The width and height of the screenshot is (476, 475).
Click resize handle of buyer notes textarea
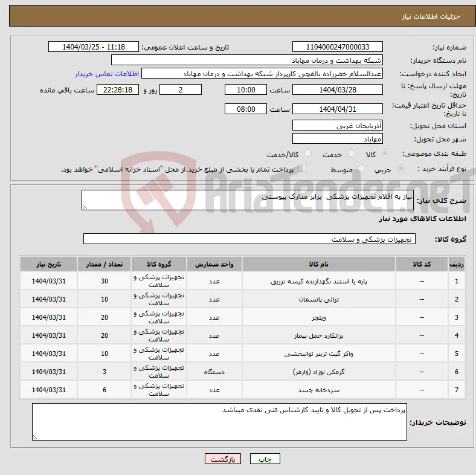pyautogui.click(x=35, y=438)
